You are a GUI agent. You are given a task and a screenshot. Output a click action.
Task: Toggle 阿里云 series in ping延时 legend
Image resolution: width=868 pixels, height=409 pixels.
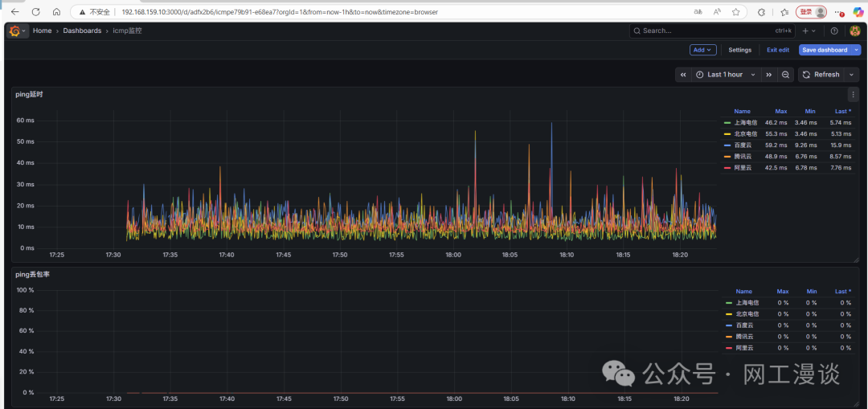pyautogui.click(x=743, y=168)
